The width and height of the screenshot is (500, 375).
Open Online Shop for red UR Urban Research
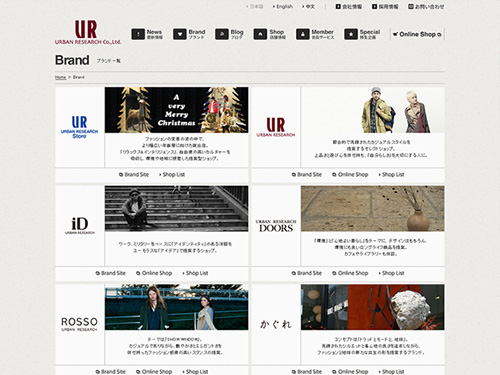pyautogui.click(x=350, y=174)
